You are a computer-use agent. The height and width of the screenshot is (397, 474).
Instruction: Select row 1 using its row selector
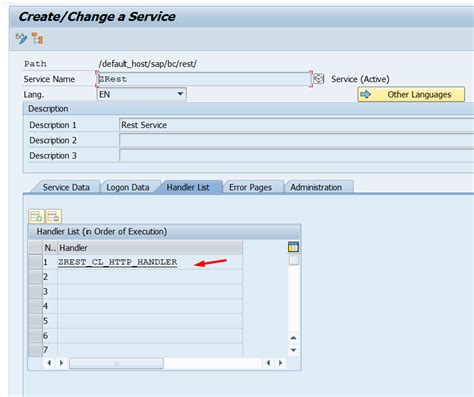(x=35, y=262)
